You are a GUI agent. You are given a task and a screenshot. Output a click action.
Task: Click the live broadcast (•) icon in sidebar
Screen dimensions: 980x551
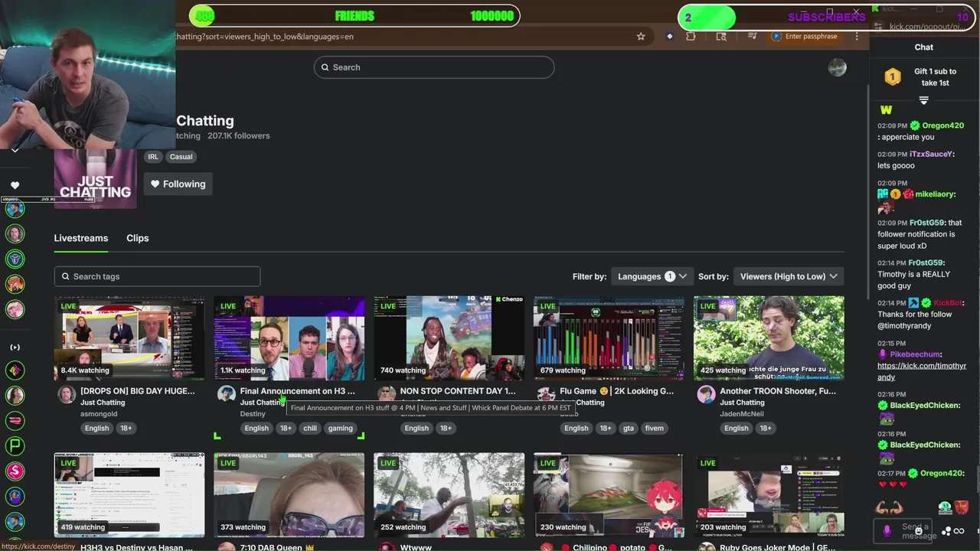point(15,347)
